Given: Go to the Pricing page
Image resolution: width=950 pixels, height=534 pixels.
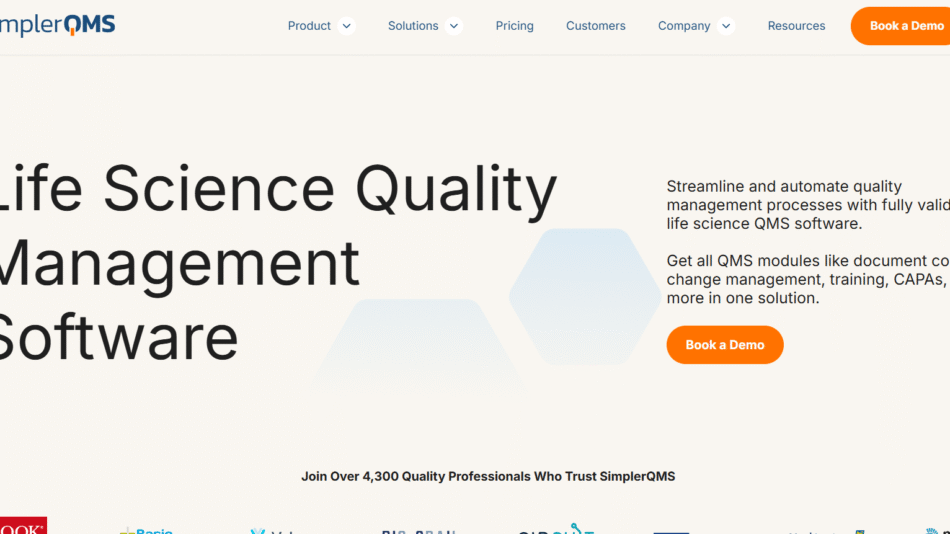Looking at the screenshot, I should (x=514, y=26).
